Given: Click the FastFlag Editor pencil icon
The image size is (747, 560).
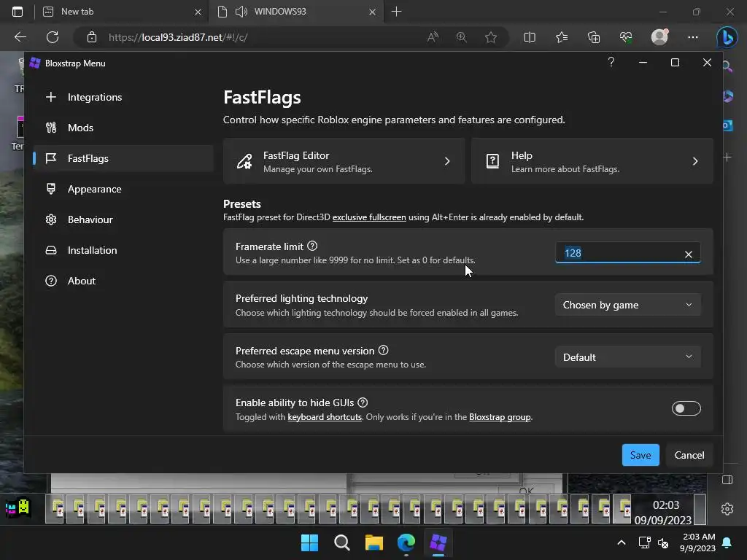Looking at the screenshot, I should point(244,161).
